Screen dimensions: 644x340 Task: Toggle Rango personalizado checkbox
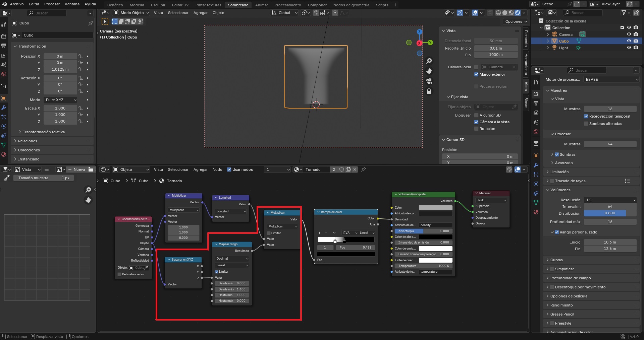557,232
